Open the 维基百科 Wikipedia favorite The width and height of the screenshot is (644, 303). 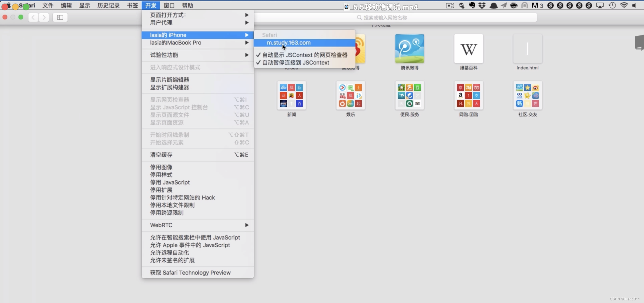click(x=469, y=49)
